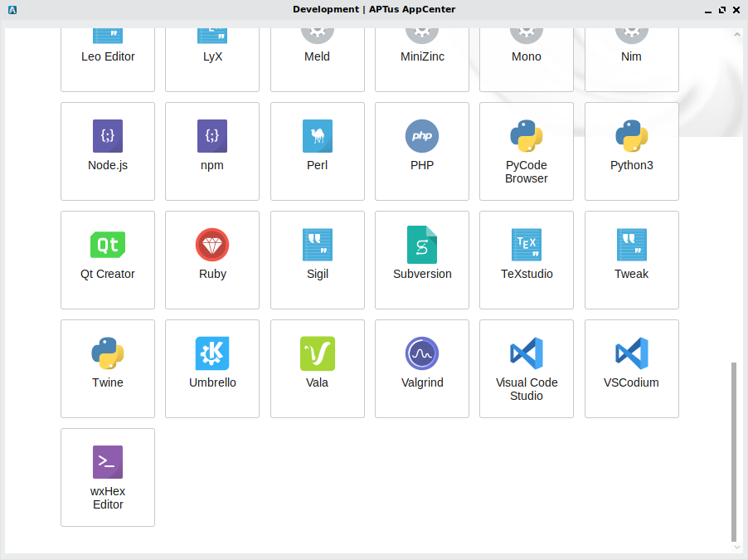Open Qt Creator green icon
The width and height of the screenshot is (748, 560).
point(108,245)
